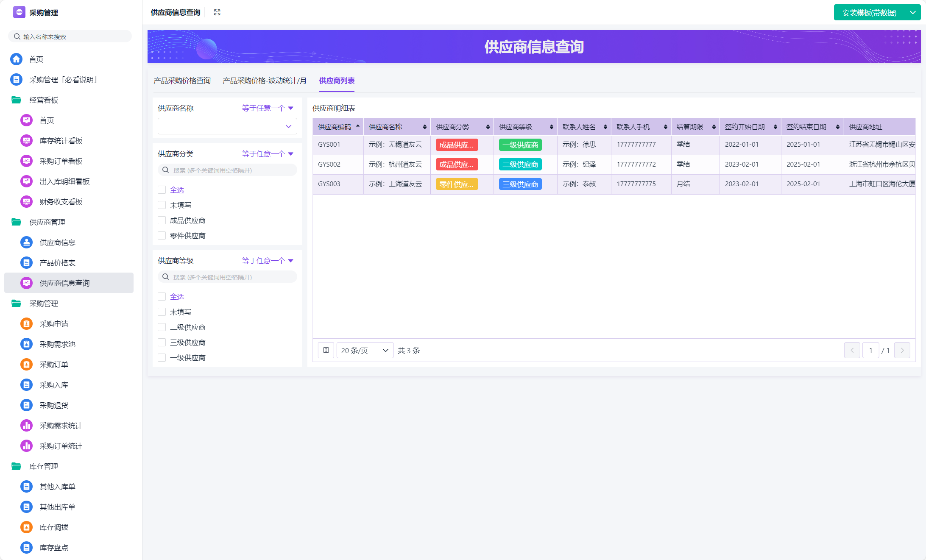Open dropdown arrow next to 安装模板 button
Screen dimensions: 926x560
pyautogui.click(x=913, y=12)
